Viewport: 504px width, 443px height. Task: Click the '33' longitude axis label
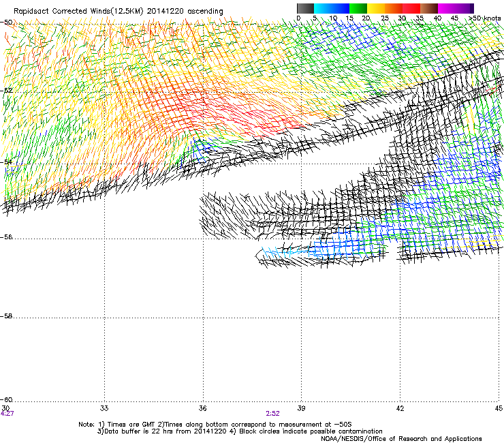pyautogui.click(x=104, y=408)
